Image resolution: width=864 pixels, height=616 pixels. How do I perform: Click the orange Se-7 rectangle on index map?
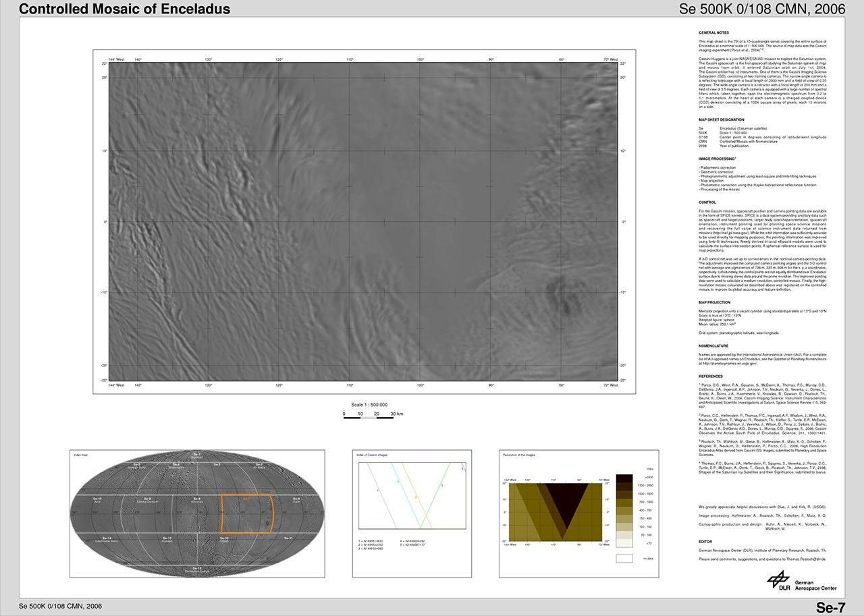(x=246, y=513)
